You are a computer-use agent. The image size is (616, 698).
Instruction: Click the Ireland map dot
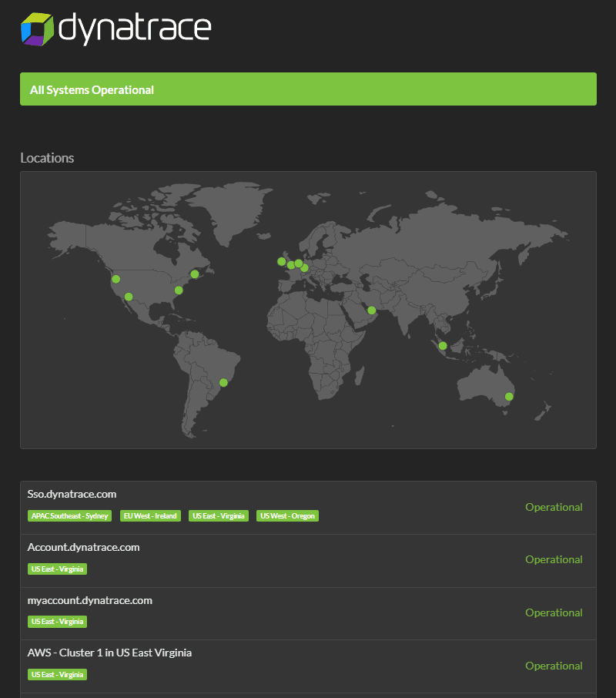pyautogui.click(x=282, y=261)
